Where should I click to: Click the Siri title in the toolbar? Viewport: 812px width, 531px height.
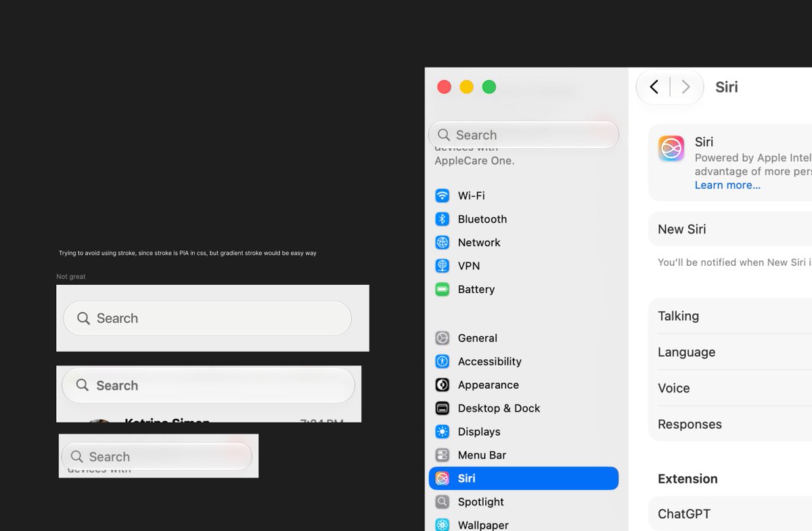pos(727,87)
